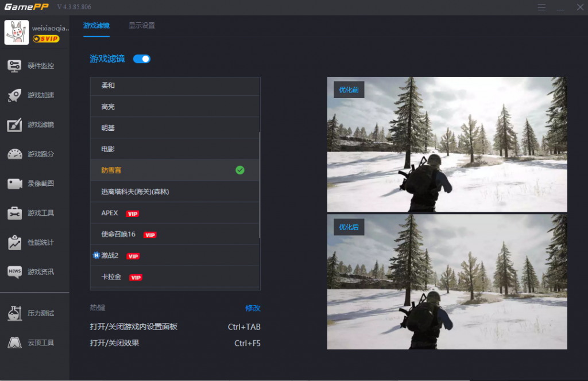
Task: Select the 电影 filter
Action: click(x=175, y=149)
